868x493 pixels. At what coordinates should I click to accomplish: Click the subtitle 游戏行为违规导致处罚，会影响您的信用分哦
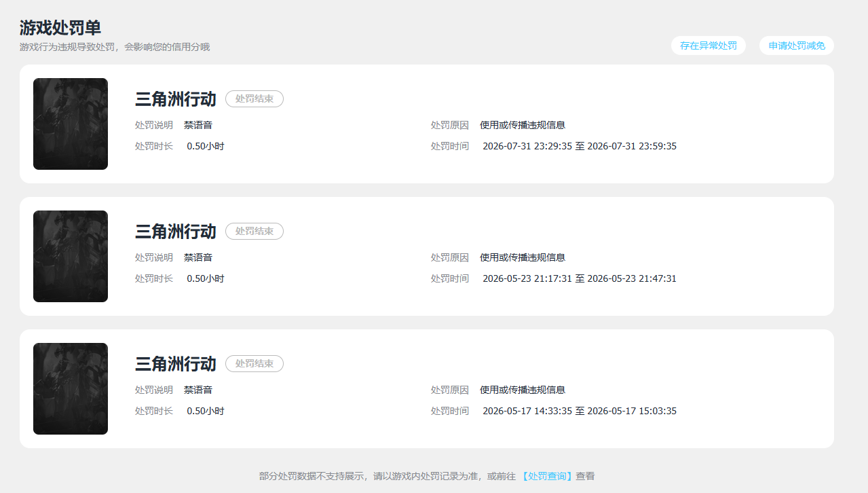click(115, 48)
